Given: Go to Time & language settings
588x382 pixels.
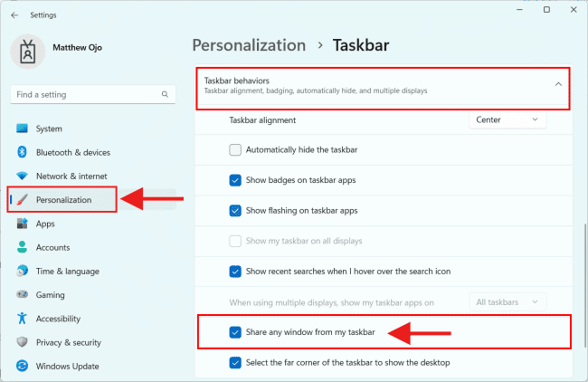Looking at the screenshot, I should point(66,272).
